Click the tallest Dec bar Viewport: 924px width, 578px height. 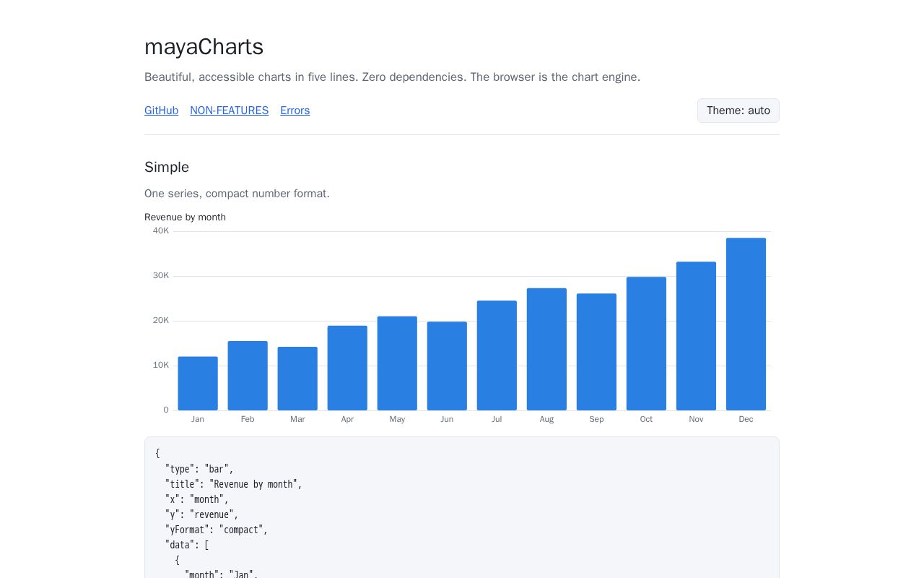(746, 324)
